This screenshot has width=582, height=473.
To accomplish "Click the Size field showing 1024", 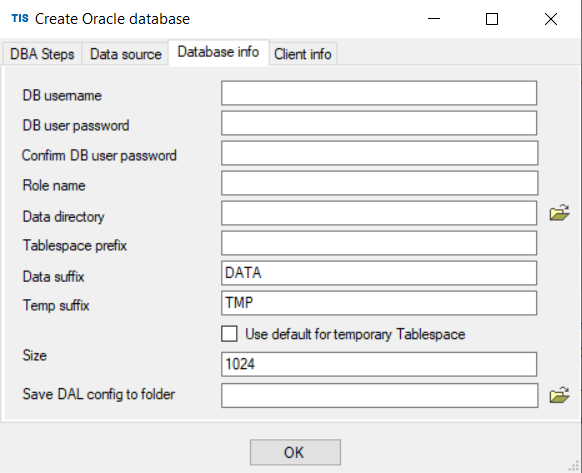I will tap(379, 364).
